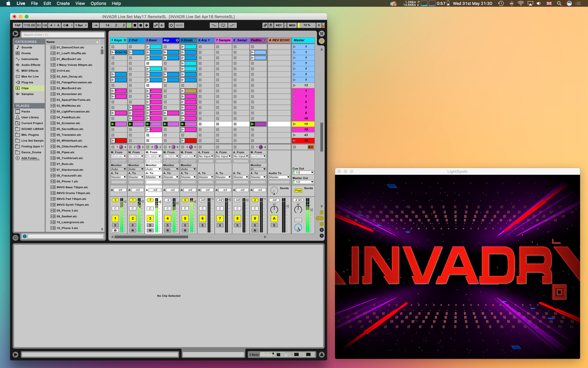Open Master Out 1/2 dropdown
This screenshot has height=368, width=588.
click(x=303, y=182)
